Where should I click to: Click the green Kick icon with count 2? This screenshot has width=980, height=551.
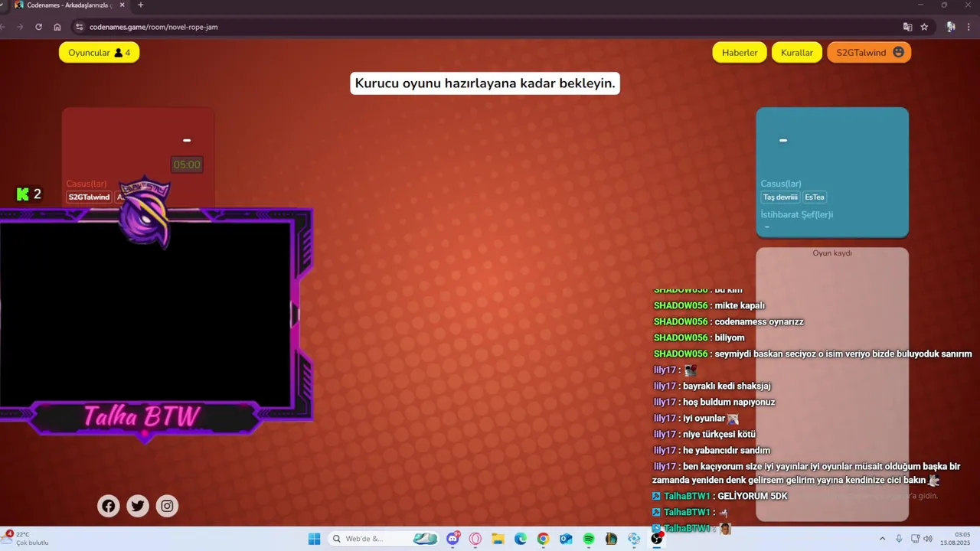click(23, 194)
